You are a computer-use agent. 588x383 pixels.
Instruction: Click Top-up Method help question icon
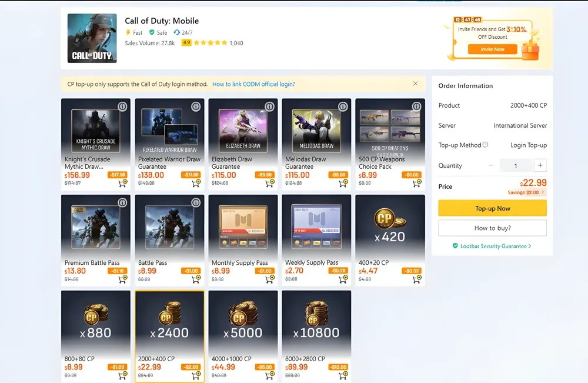click(x=485, y=145)
